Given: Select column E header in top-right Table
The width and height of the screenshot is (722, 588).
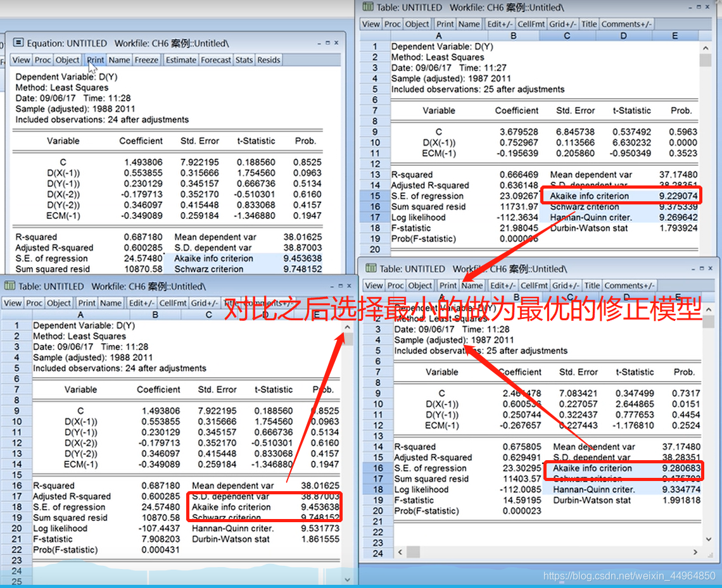Looking at the screenshot, I should coord(674,36).
